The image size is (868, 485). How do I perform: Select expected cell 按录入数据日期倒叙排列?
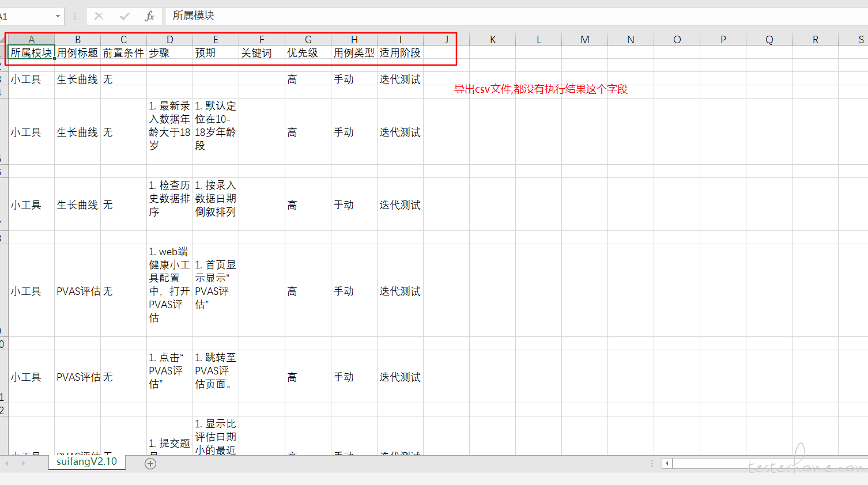(216, 204)
